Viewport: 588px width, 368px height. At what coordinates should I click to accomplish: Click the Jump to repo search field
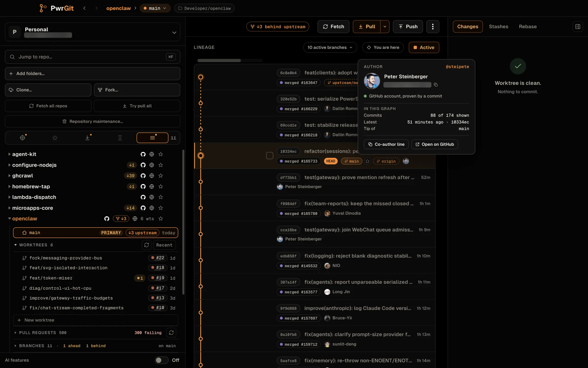92,57
